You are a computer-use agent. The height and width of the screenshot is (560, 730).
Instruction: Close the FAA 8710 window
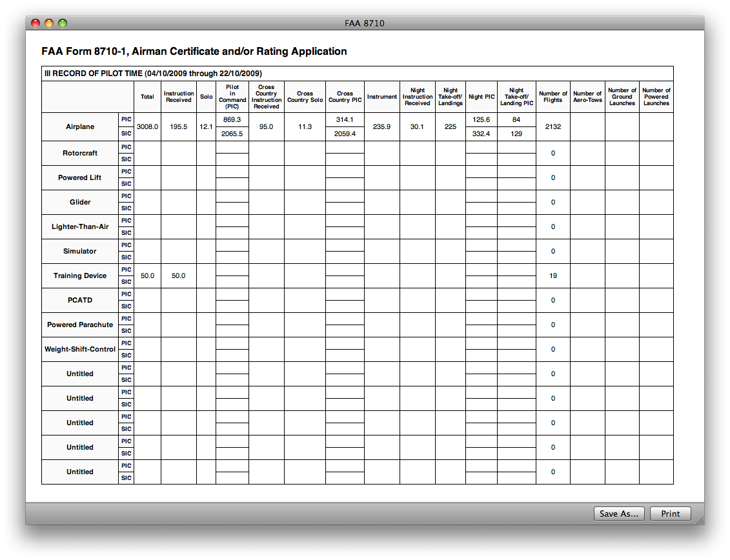(35, 23)
